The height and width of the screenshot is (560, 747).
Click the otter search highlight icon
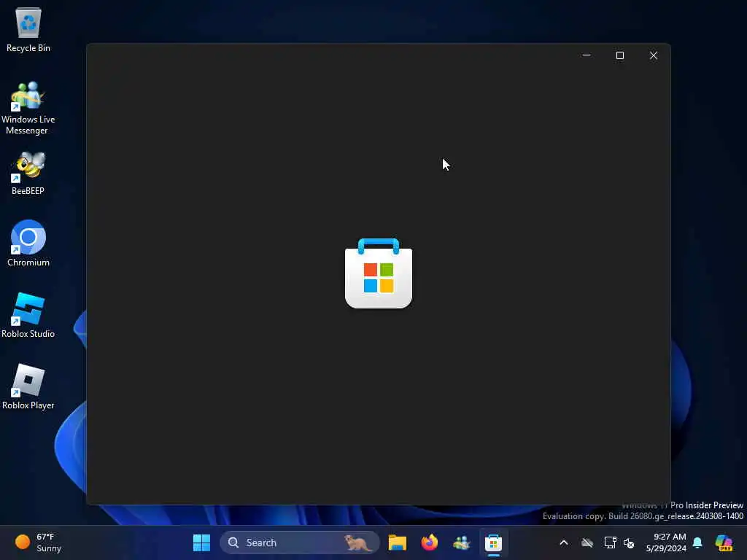pos(357,542)
